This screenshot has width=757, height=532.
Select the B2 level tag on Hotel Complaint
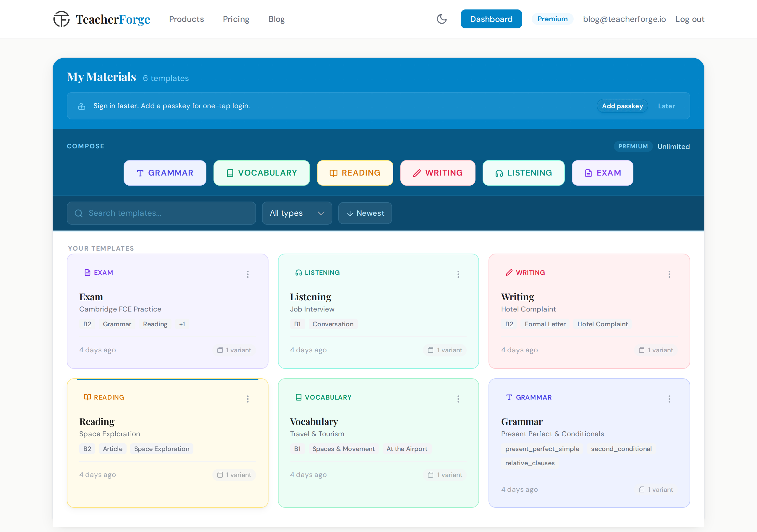[509, 324]
